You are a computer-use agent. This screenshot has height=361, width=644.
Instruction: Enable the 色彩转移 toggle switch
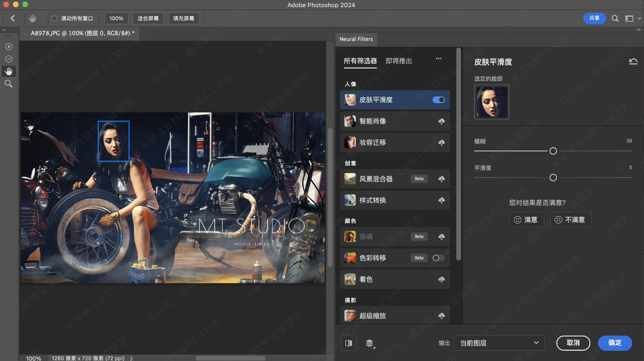pos(438,258)
